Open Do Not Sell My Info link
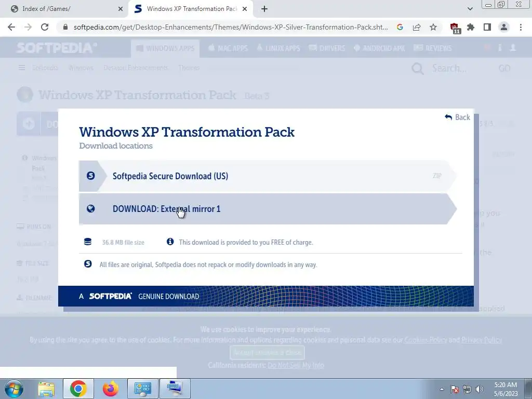The height and width of the screenshot is (399, 532). coord(296,365)
